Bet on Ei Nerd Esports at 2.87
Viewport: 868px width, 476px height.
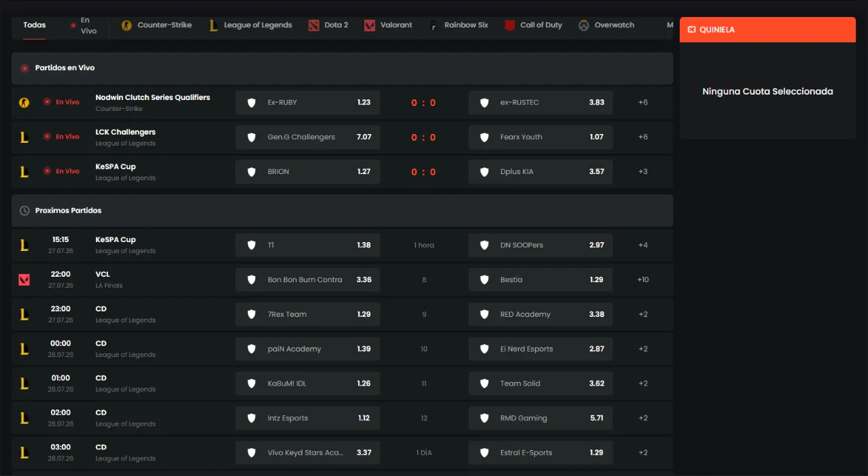540,349
